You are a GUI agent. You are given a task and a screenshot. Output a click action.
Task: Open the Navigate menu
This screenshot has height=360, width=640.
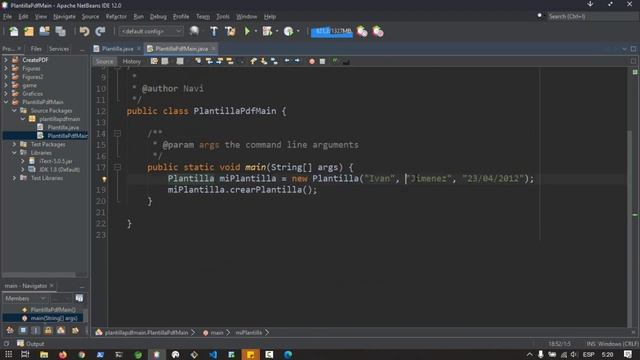pos(64,17)
